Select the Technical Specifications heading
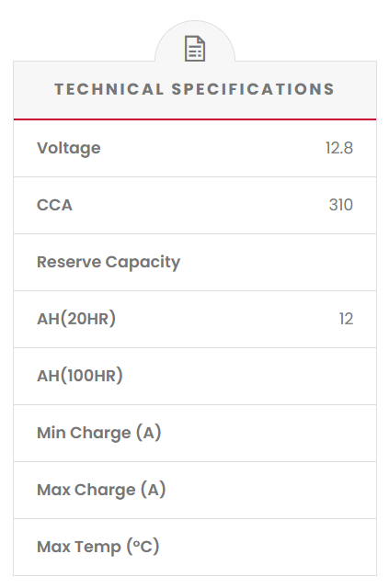The height and width of the screenshot is (588, 389). pyautogui.click(x=195, y=89)
